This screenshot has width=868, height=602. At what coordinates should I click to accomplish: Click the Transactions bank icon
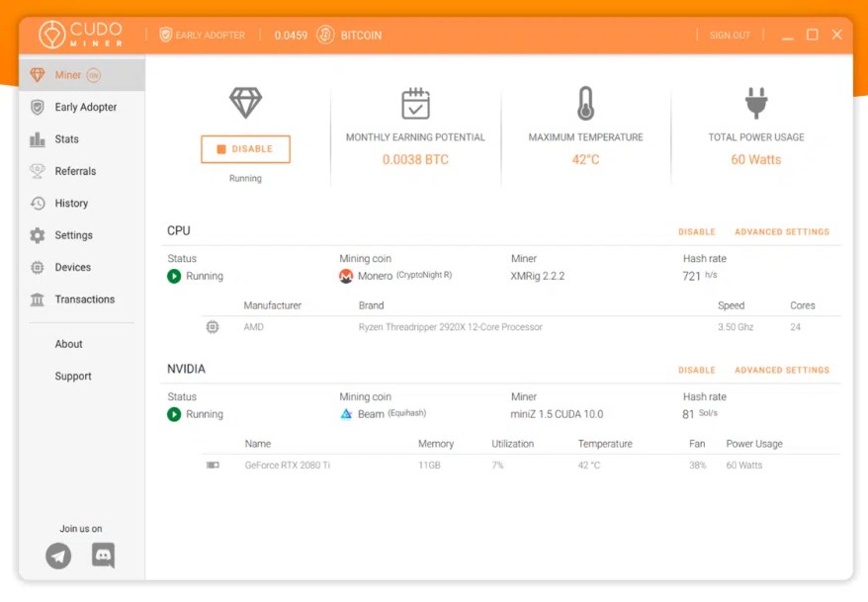click(38, 300)
